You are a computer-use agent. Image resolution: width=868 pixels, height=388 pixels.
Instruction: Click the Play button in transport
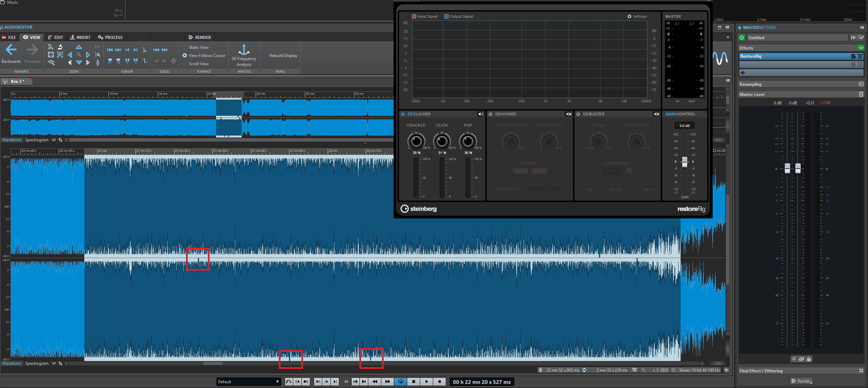(427, 382)
